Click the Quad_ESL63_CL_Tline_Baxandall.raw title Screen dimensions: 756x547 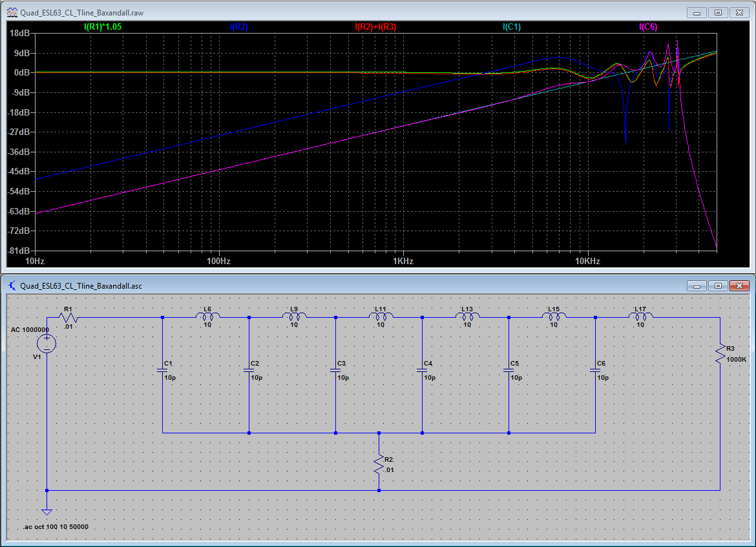pyautogui.click(x=82, y=13)
